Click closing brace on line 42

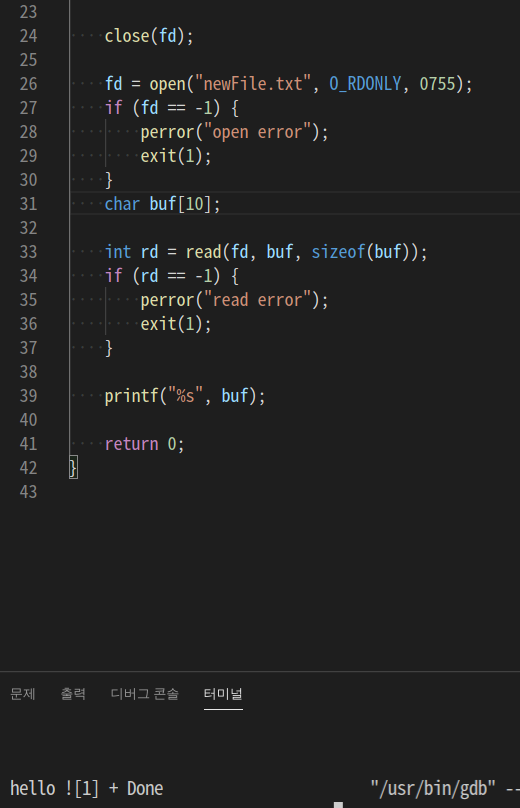pyautogui.click(x=73, y=468)
